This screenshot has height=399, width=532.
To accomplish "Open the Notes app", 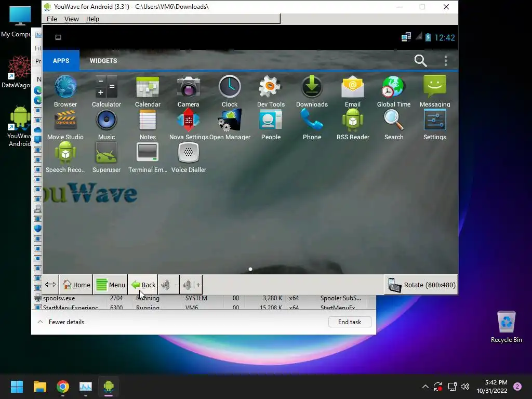I will coord(148,124).
